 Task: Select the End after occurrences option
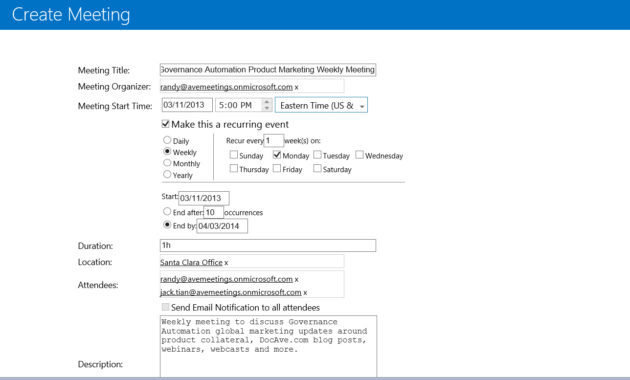point(167,211)
